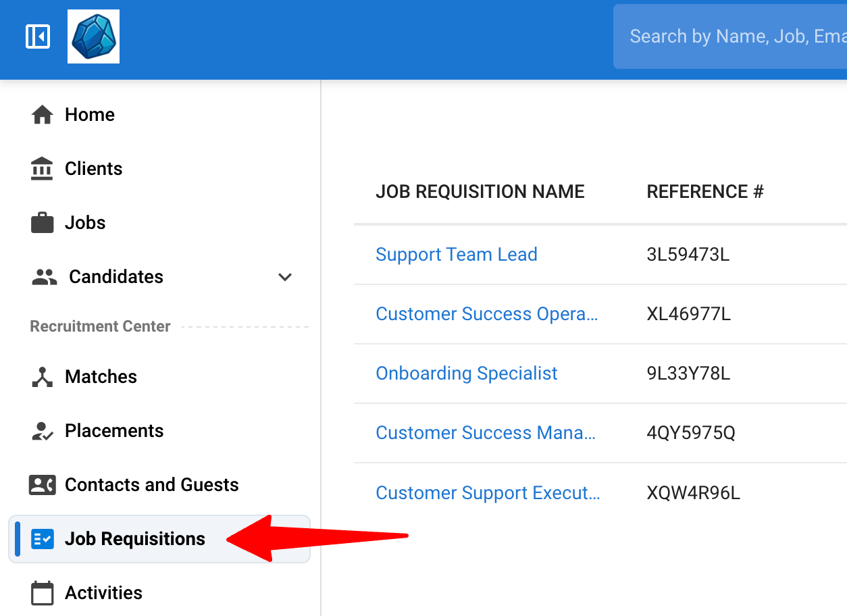This screenshot has width=847, height=616.
Task: Select reference number 4QY5975Q
Action: pyautogui.click(x=691, y=433)
